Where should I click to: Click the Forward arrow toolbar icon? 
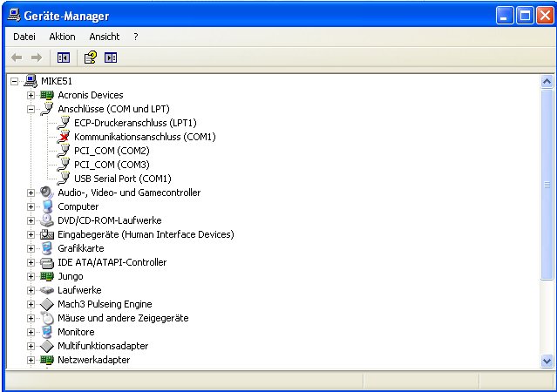click(37, 57)
